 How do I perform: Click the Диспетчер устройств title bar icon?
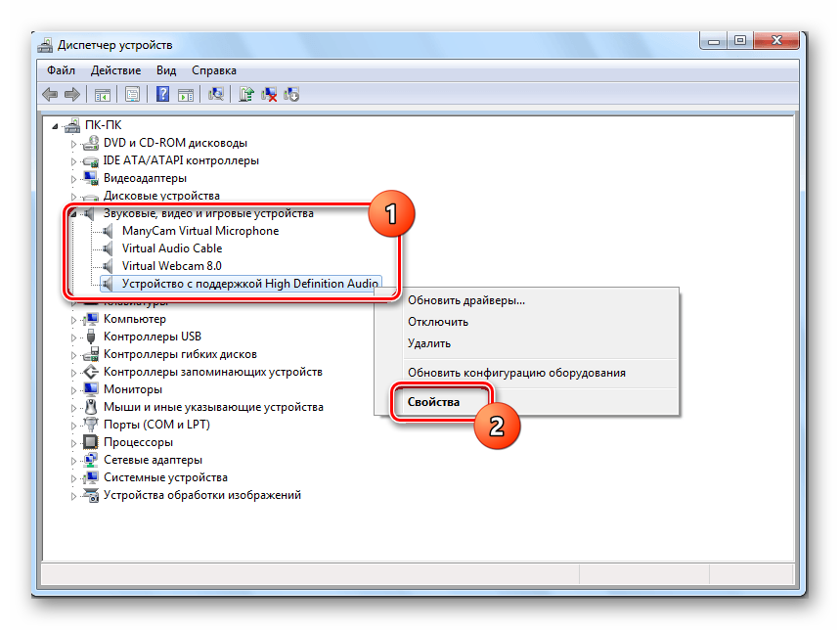(45, 45)
